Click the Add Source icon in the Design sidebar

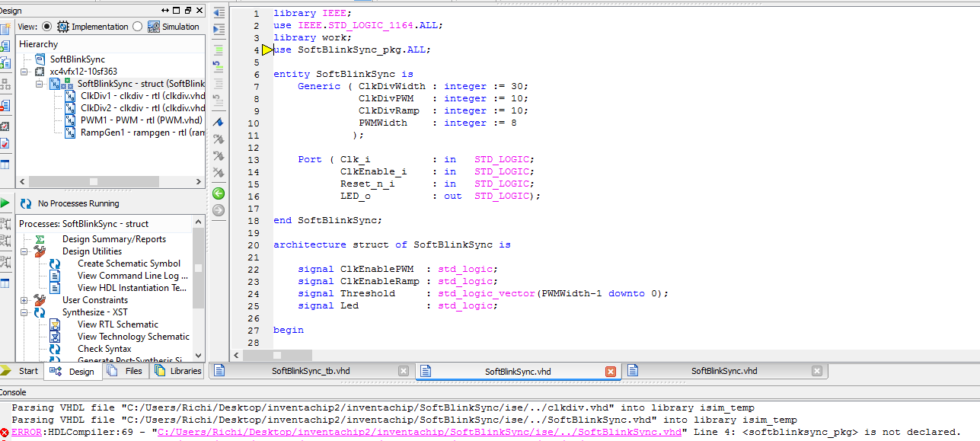5,46
